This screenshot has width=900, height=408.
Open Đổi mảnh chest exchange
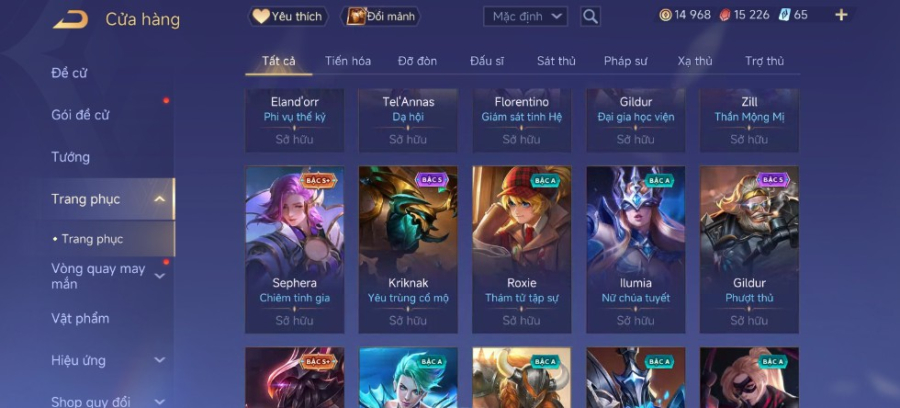[381, 17]
